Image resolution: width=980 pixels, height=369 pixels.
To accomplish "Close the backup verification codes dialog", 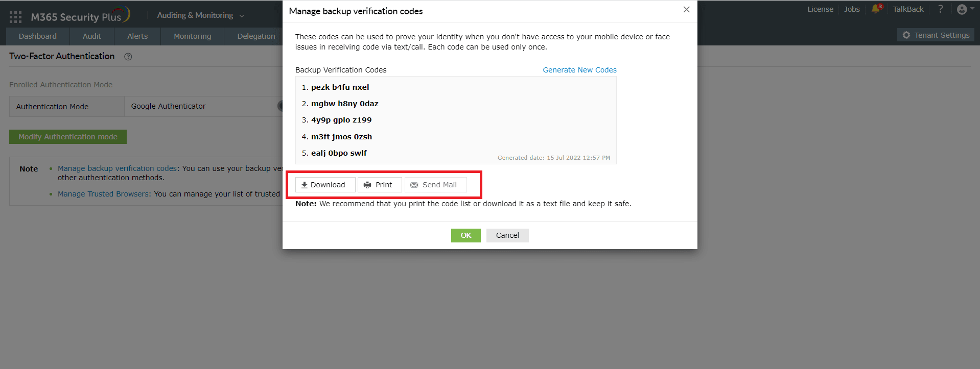I will coord(686,10).
